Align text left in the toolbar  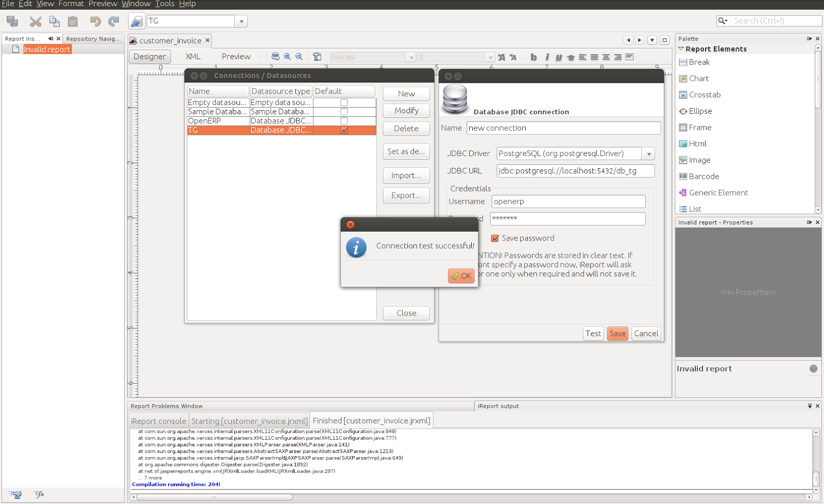click(582, 57)
